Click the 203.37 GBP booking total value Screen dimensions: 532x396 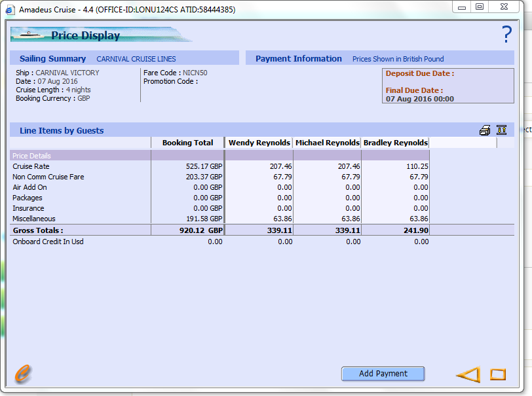(x=204, y=177)
